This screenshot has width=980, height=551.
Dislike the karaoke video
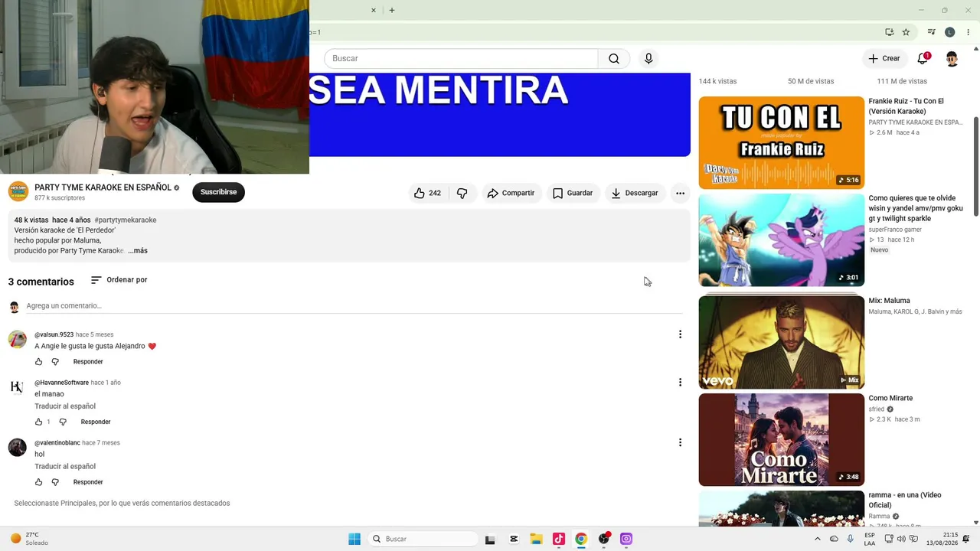[x=462, y=193]
